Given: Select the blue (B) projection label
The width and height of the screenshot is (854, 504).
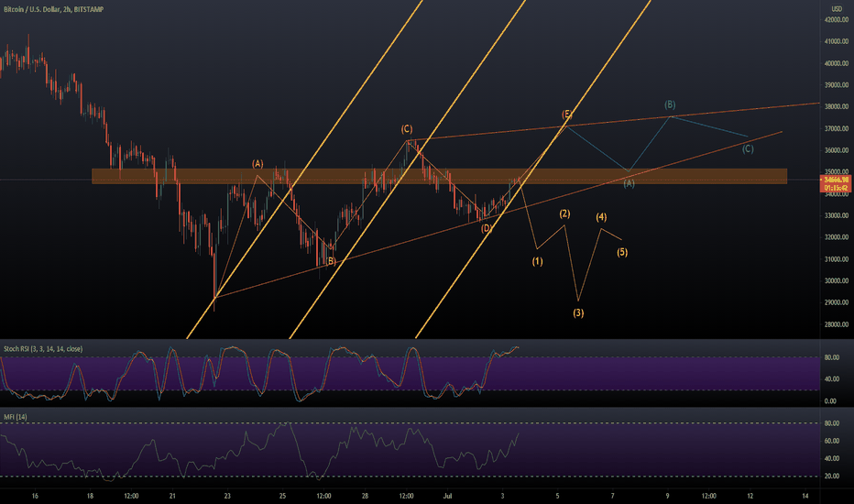Looking at the screenshot, I should [670, 104].
